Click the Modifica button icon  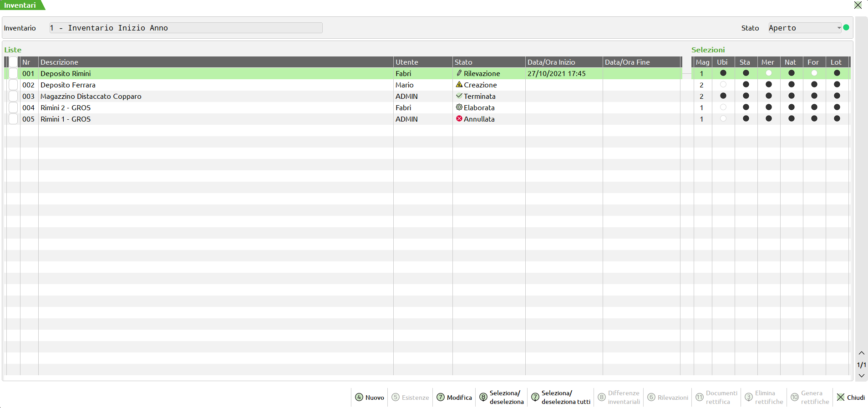[441, 397]
